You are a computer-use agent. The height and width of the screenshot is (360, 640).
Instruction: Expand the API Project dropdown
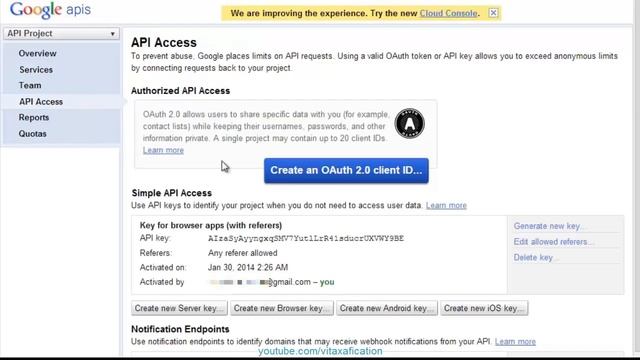61,33
